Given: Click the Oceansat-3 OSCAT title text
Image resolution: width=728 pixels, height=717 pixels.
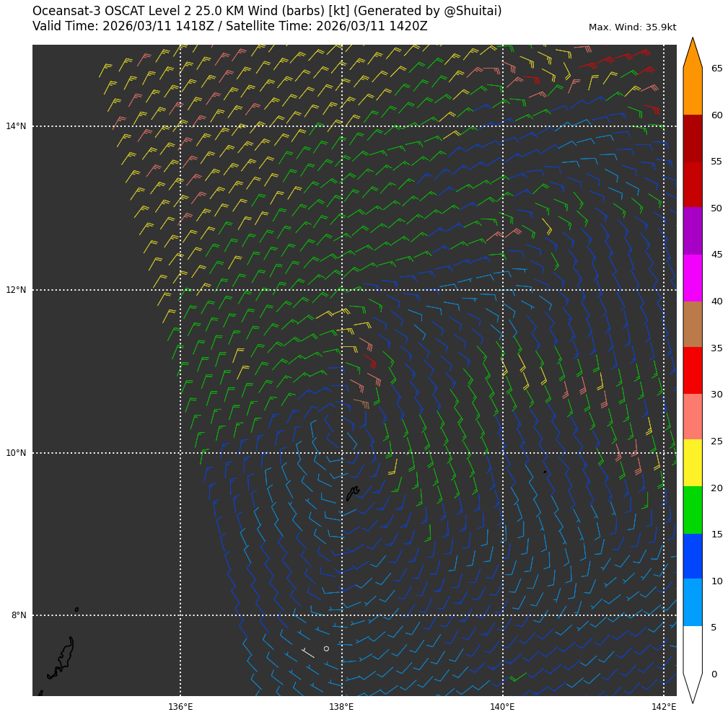Looking at the screenshot, I should click(267, 12).
